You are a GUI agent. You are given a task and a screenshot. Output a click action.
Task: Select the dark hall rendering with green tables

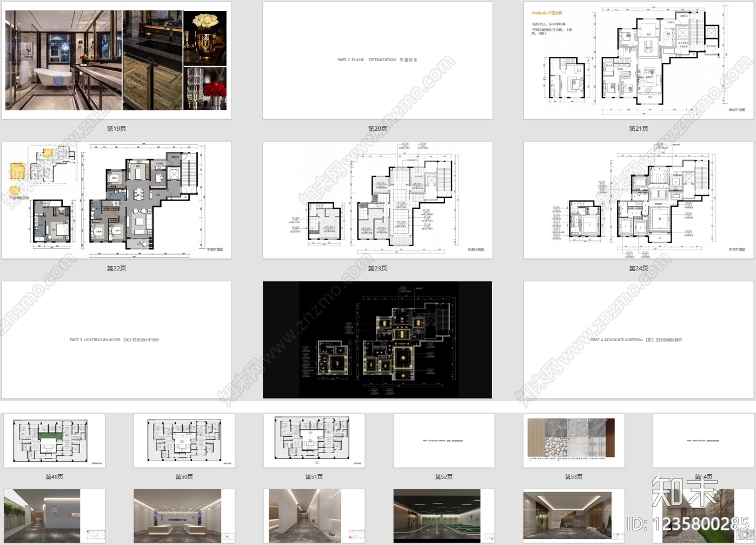coord(444,516)
